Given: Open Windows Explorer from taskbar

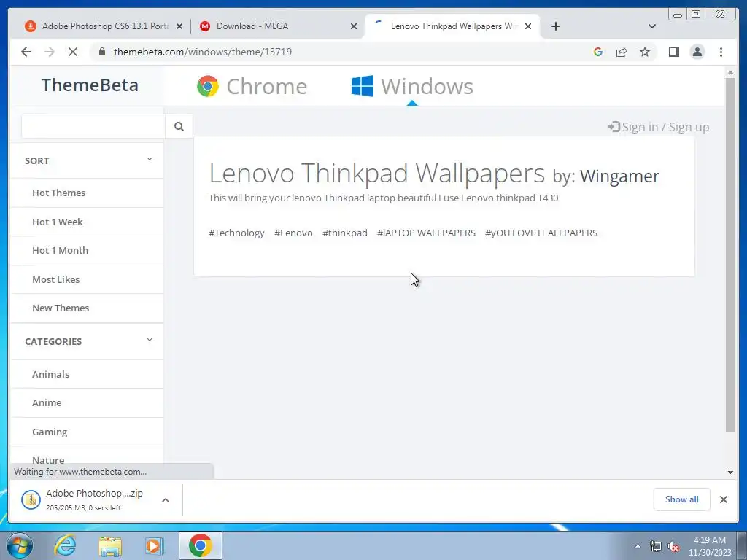Looking at the screenshot, I should coord(110,545).
